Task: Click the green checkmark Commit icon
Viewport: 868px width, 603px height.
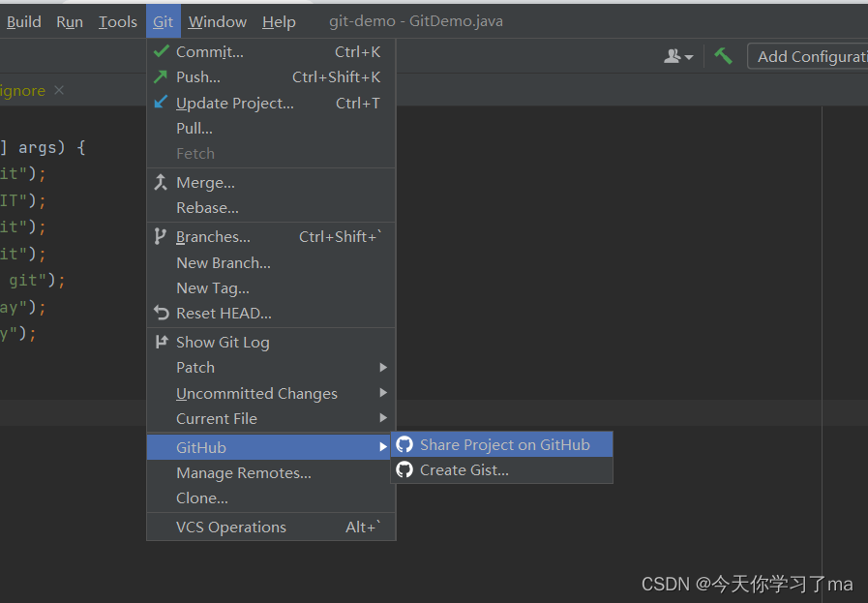Action: pos(161,51)
